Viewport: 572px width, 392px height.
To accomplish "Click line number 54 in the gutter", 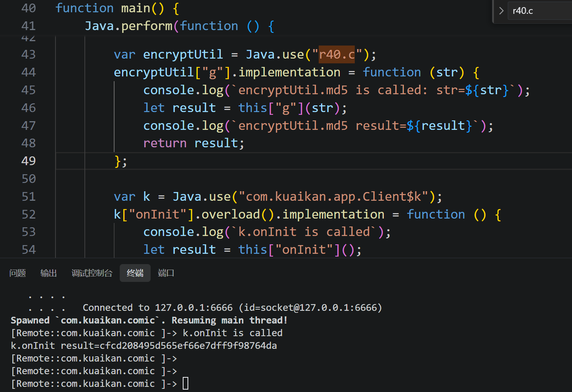I will [x=29, y=250].
